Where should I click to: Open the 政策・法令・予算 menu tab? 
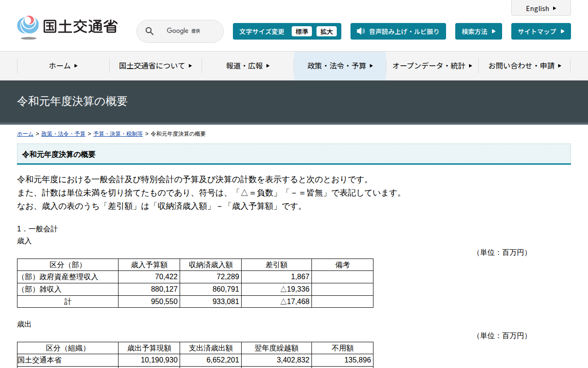tap(340, 66)
